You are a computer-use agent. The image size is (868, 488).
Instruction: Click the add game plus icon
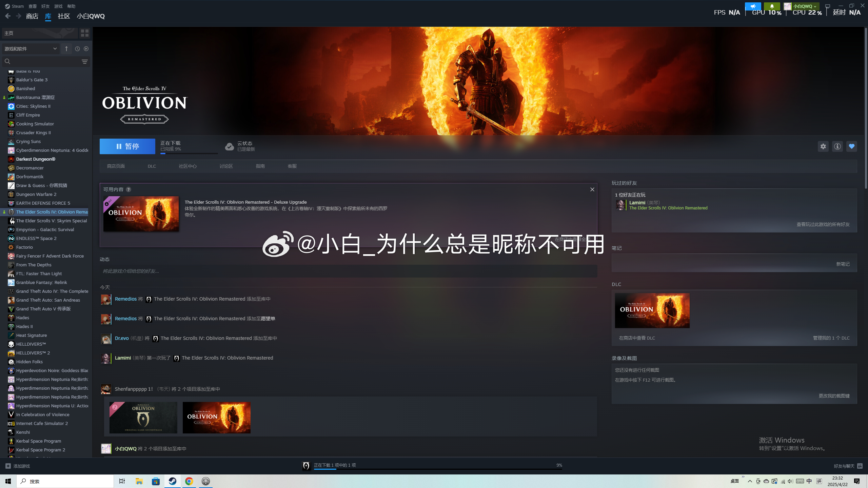tap(8, 466)
